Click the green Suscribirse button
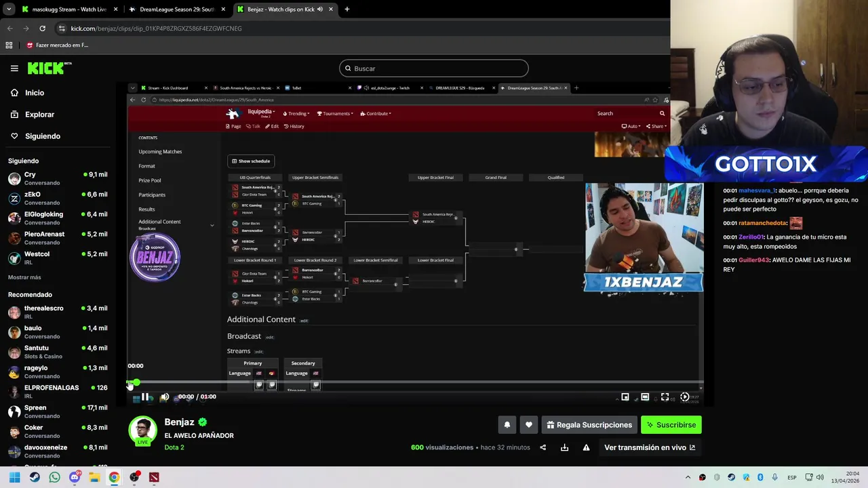The height and width of the screenshot is (488, 868). pyautogui.click(x=671, y=425)
